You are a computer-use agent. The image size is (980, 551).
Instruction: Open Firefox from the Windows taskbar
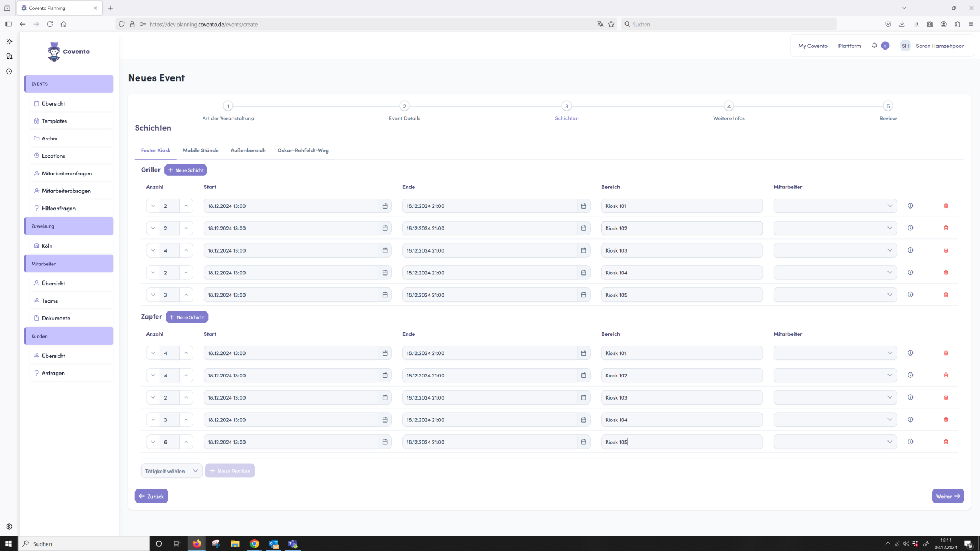click(197, 543)
